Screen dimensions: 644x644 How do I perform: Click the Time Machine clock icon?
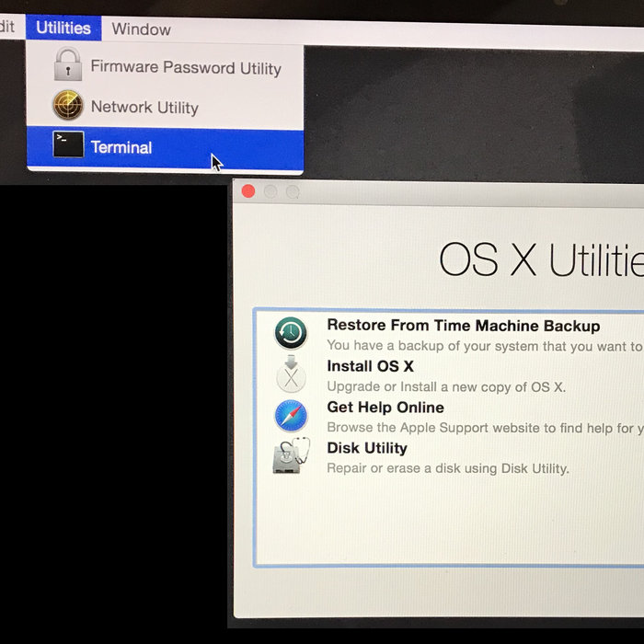coord(291,332)
